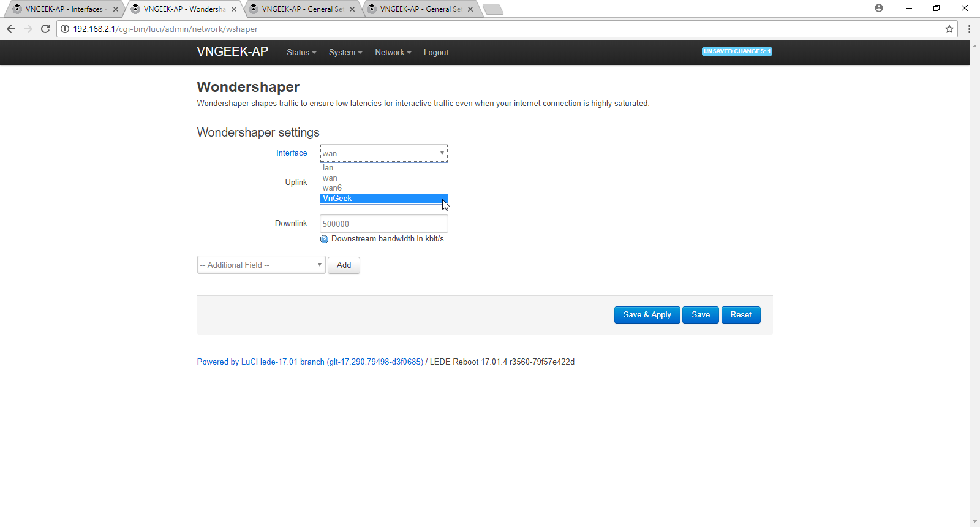Image resolution: width=980 pixels, height=527 pixels.
Task: View site info icon in address bar
Action: (x=65, y=29)
